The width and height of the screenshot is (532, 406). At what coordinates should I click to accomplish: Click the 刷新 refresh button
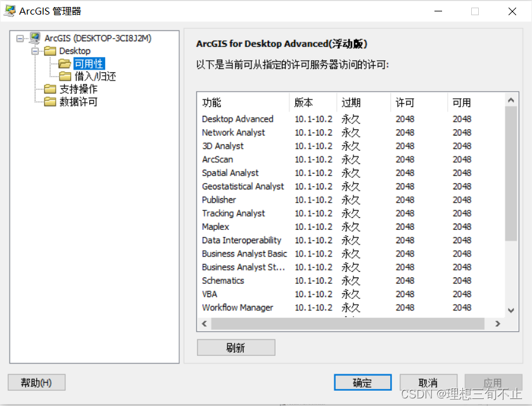236,348
